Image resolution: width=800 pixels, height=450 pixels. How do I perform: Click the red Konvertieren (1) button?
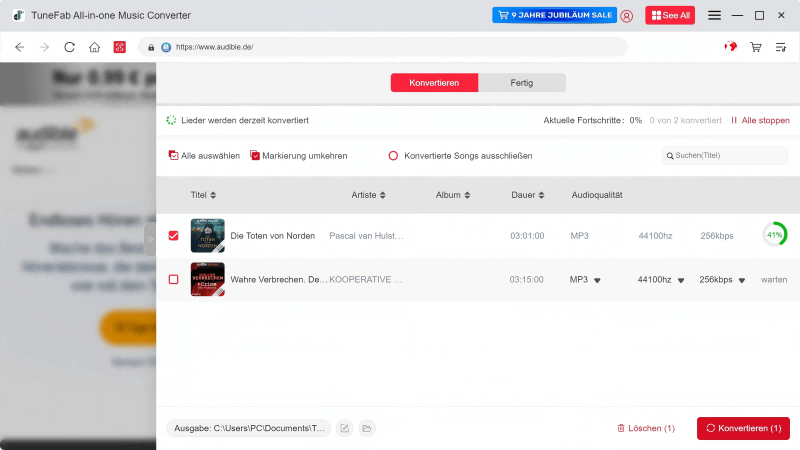pos(743,428)
